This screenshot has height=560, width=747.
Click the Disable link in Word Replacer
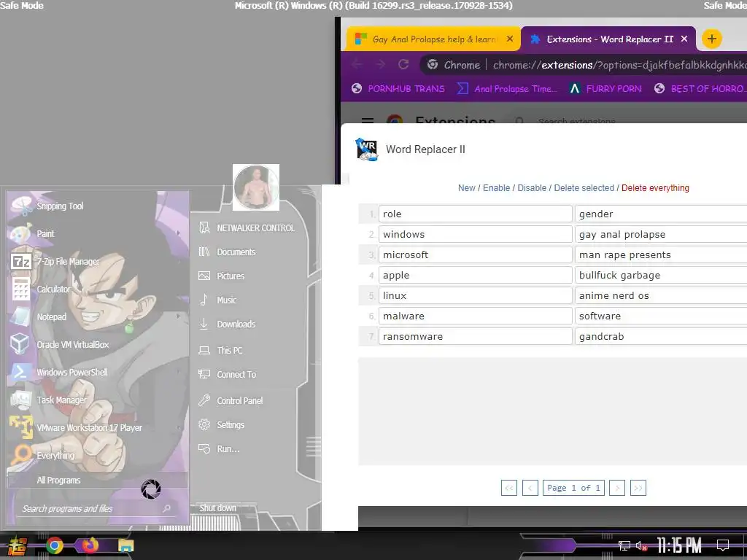pyautogui.click(x=532, y=188)
